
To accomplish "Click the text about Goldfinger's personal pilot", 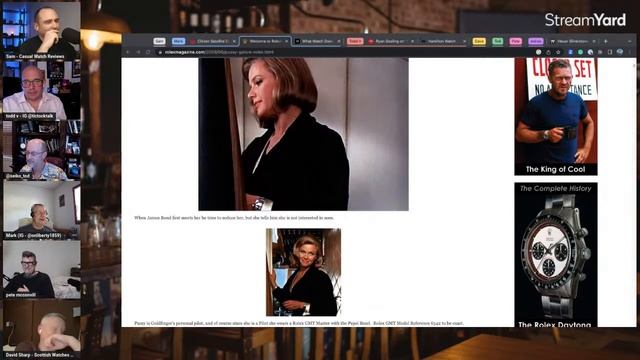I will click(299, 323).
